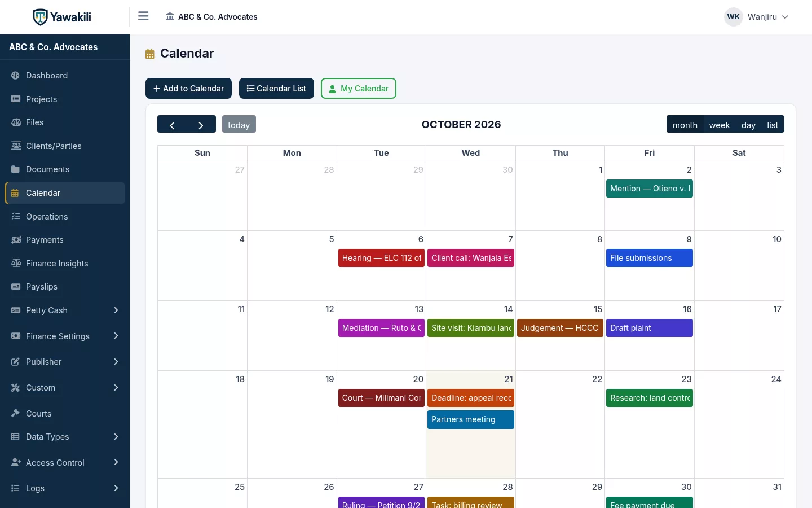
Task: Click the today button
Action: coord(239,124)
